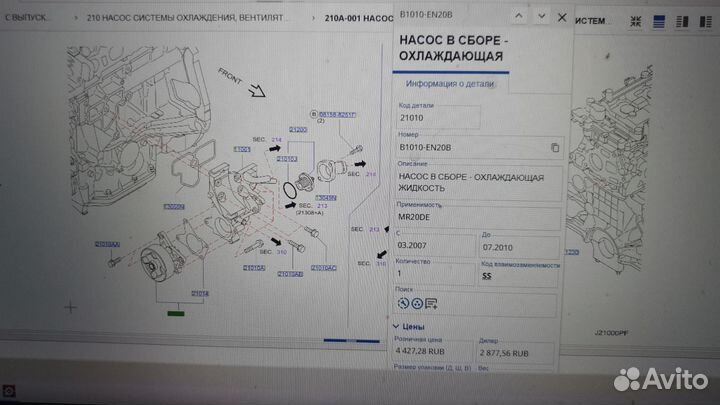720x405 pixels.
Task: Select the list-right split layout icon
Action: click(x=705, y=22)
